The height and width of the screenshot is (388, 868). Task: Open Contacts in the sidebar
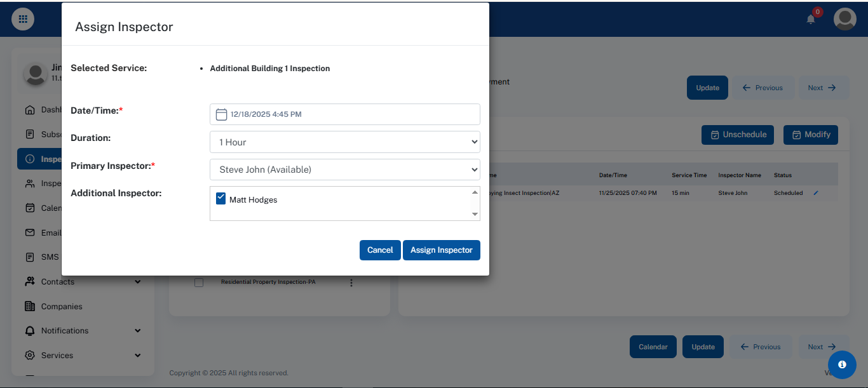(58, 282)
